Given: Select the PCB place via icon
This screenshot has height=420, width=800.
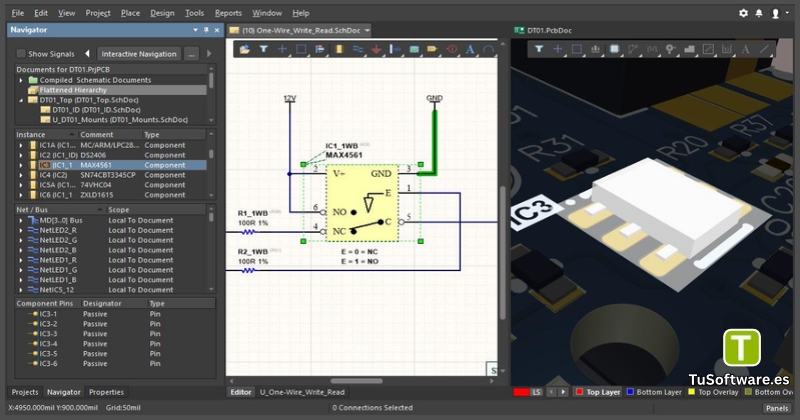Looking at the screenshot, I should pos(670,49).
